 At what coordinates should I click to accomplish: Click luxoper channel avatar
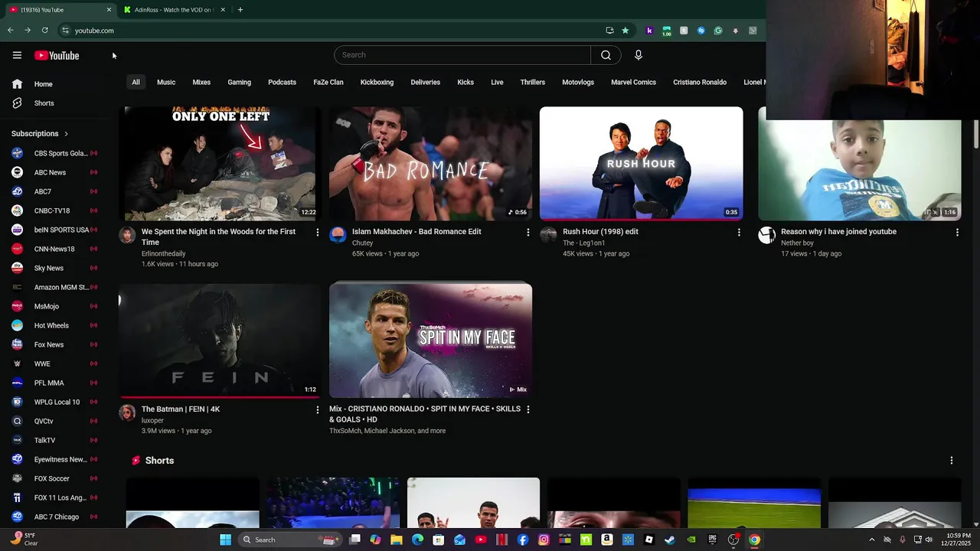pos(127,412)
